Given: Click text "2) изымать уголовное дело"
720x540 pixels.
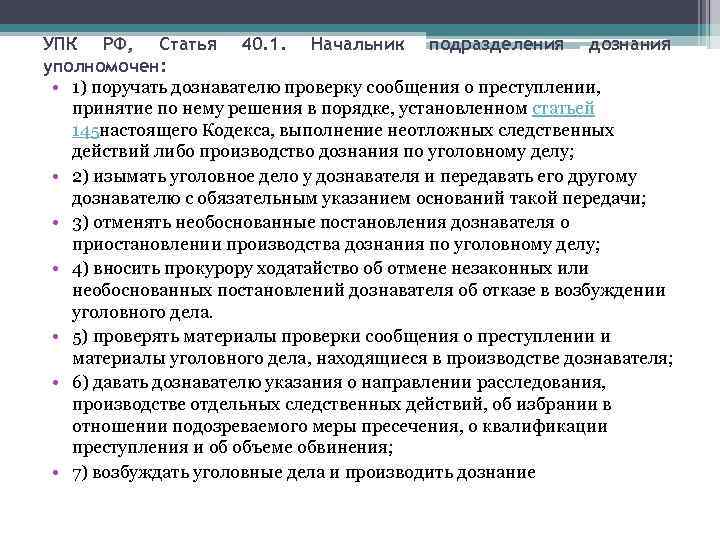Looking at the screenshot, I should [185, 177].
